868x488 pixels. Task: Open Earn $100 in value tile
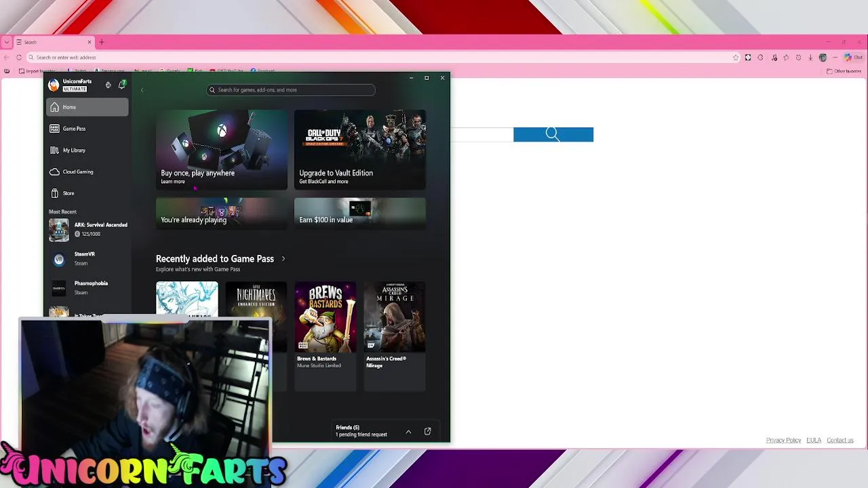coord(359,213)
